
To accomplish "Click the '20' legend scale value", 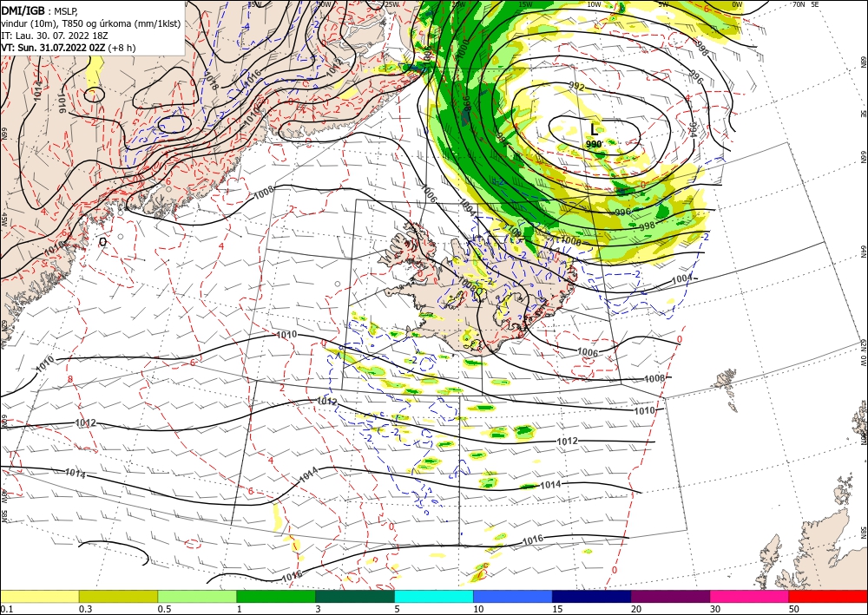I will pyautogui.click(x=636, y=609).
